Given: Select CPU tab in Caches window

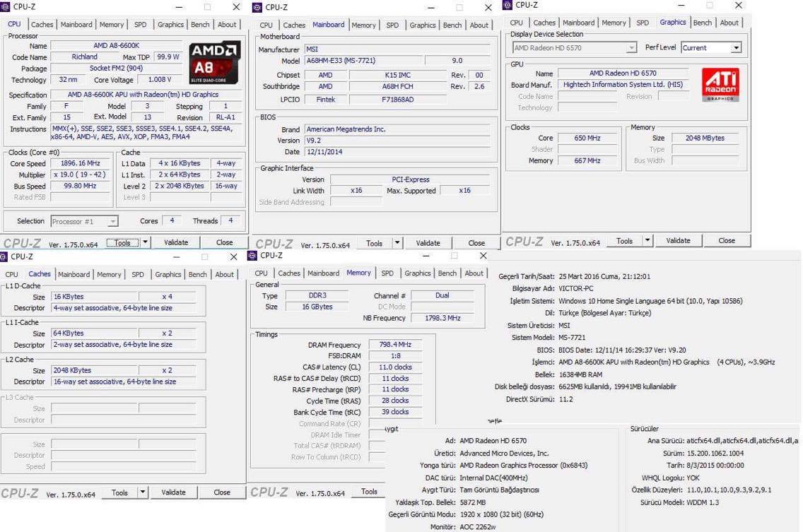Looking at the screenshot, I should 11,274.
